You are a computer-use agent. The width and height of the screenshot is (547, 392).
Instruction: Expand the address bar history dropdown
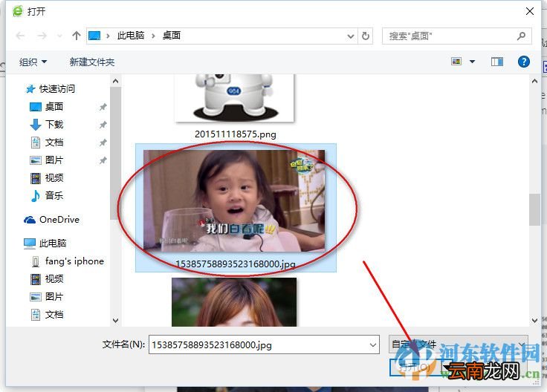[x=351, y=36]
